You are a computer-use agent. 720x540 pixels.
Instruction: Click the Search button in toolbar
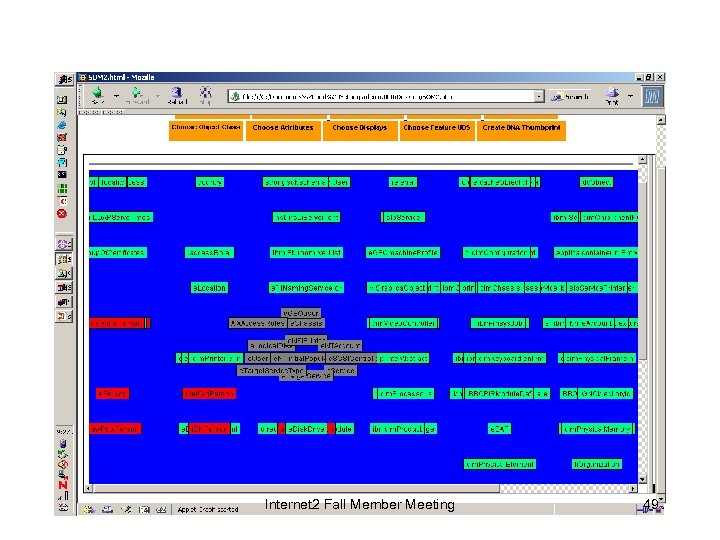(x=570, y=96)
